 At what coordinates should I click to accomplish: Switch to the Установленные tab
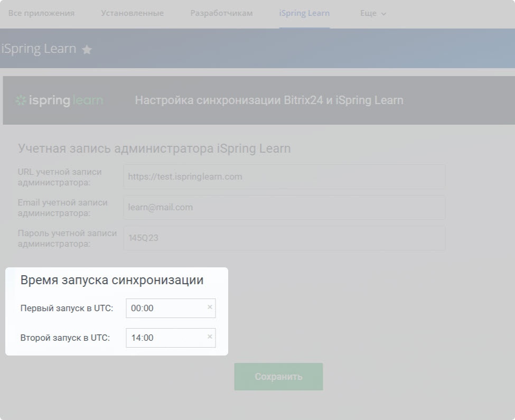coord(133,13)
